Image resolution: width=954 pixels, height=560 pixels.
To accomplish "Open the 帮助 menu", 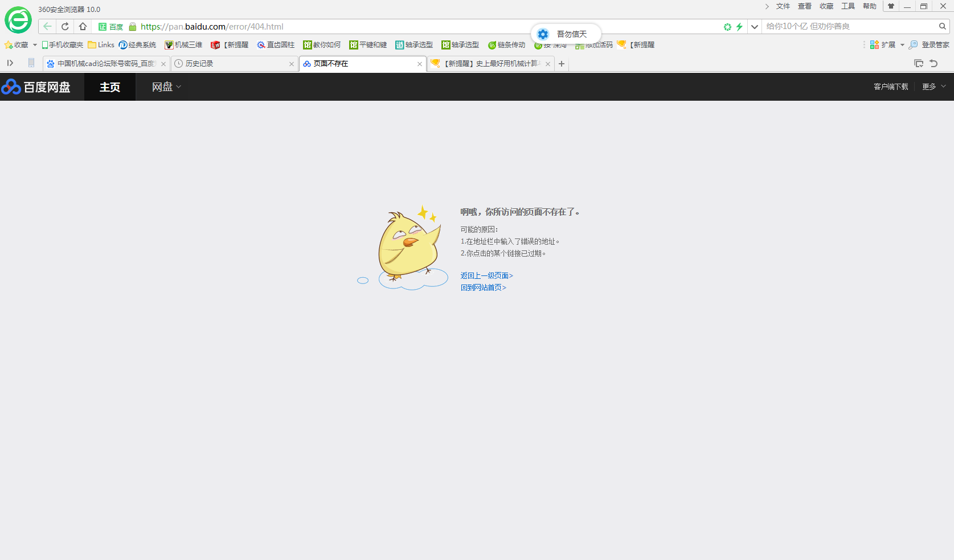I will point(870,6).
